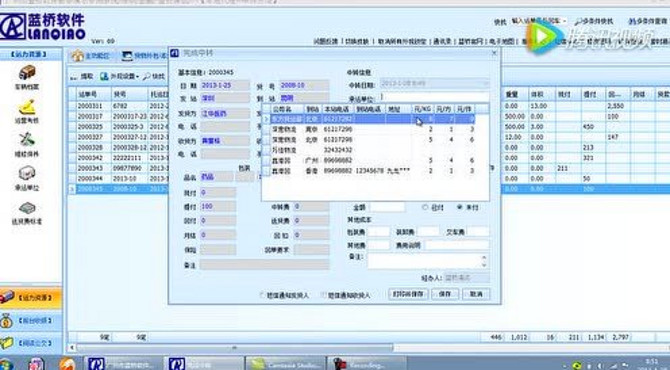
Task: Tick the SMS notify sender checkbox
Action: click(x=262, y=295)
